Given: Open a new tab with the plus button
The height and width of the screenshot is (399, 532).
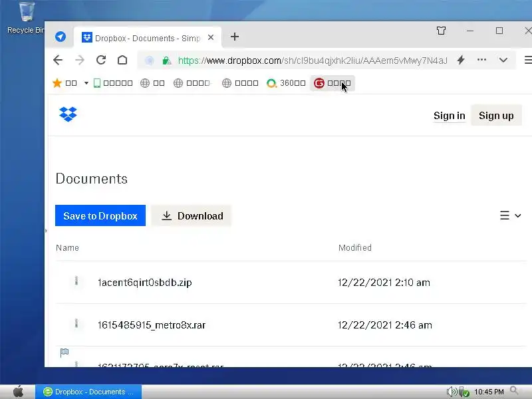Looking at the screenshot, I should click(x=235, y=37).
